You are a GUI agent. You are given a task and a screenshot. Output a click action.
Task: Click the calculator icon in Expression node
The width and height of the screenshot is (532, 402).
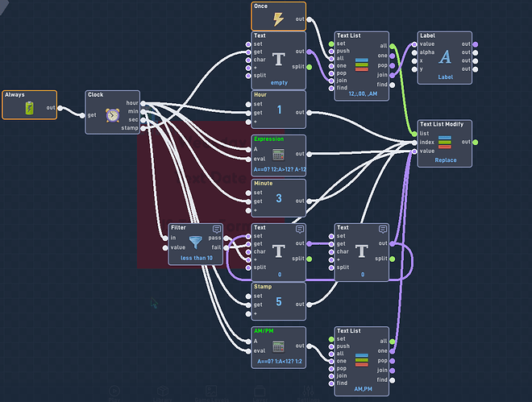[278, 155]
